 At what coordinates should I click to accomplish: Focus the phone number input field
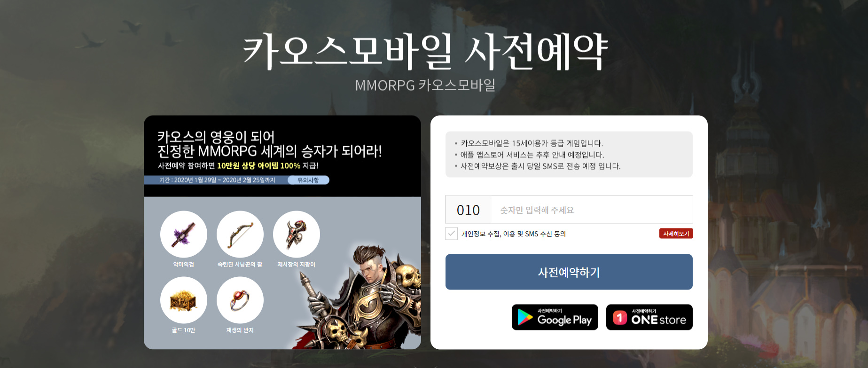[592, 210]
